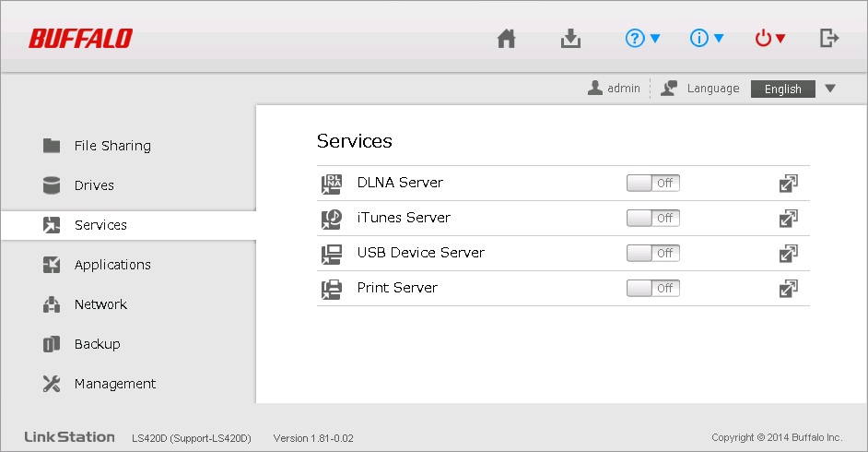The image size is (868, 452).
Task: Go to File Sharing in the sidebar
Action: tap(112, 146)
